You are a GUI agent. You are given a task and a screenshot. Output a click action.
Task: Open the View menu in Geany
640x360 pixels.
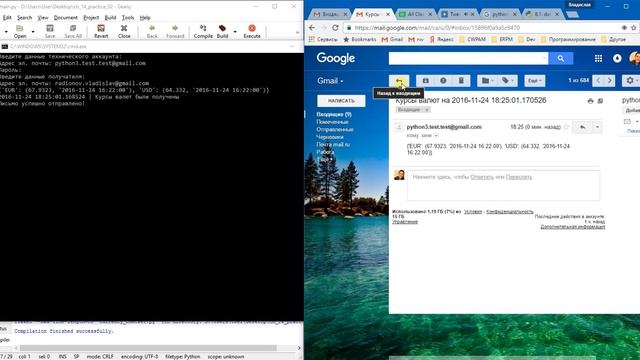pos(43,18)
